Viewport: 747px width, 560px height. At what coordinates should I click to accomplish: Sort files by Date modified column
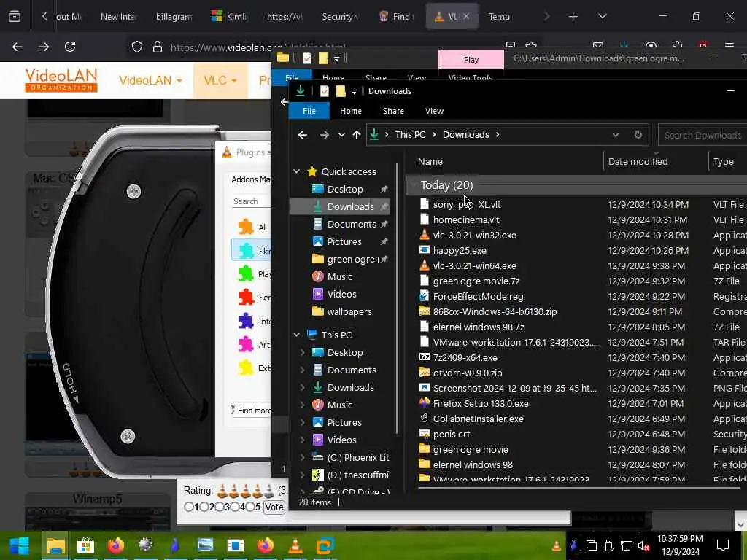point(638,162)
